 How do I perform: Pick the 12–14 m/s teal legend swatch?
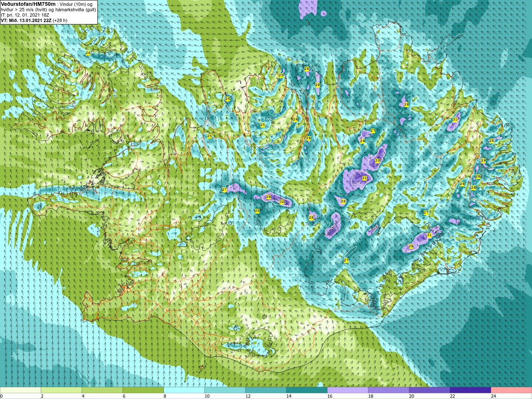click(266, 390)
